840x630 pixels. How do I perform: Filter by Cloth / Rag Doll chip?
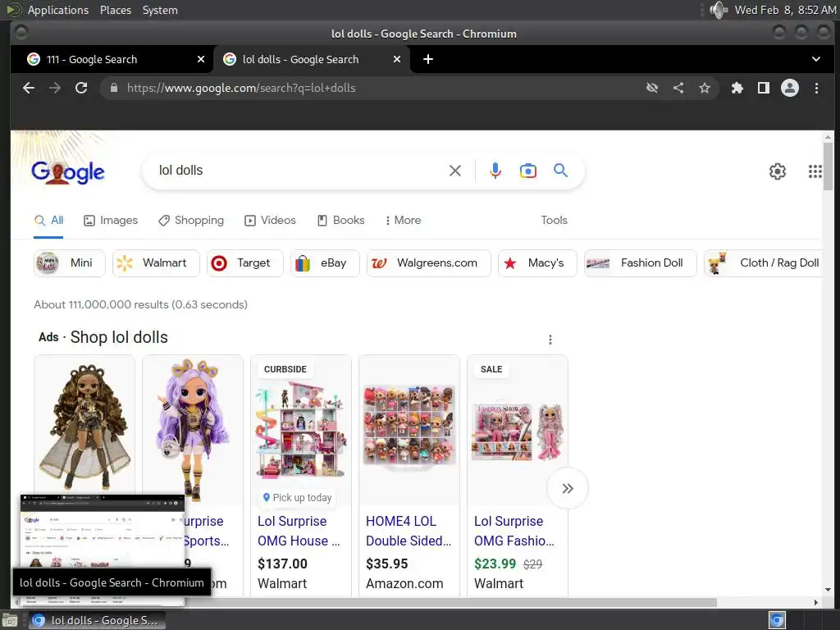pos(763,263)
